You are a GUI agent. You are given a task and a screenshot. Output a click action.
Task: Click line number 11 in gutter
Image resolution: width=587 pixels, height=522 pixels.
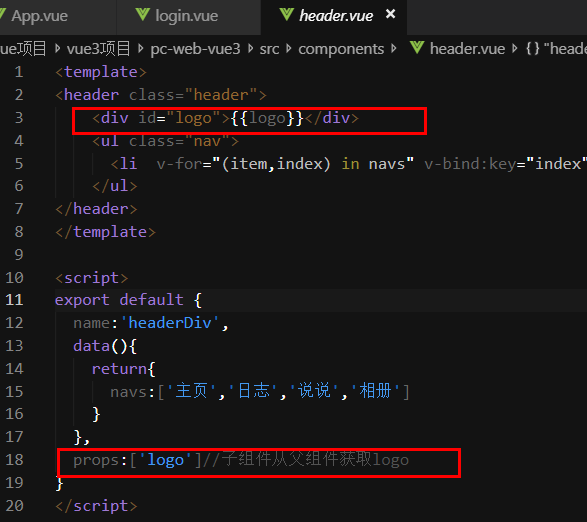tap(14, 300)
